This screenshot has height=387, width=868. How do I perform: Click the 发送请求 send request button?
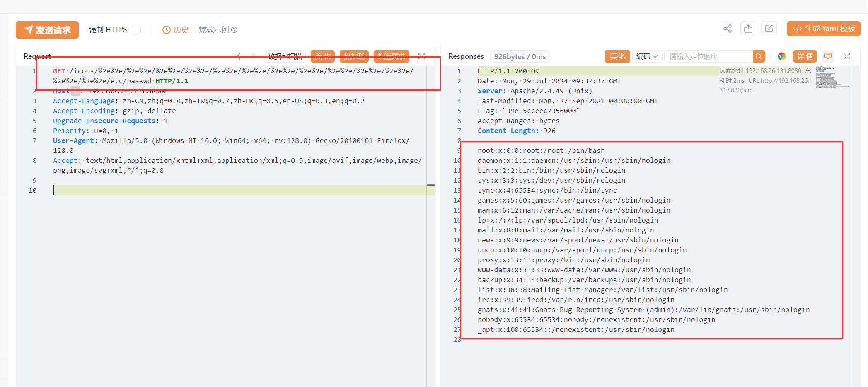click(x=47, y=30)
